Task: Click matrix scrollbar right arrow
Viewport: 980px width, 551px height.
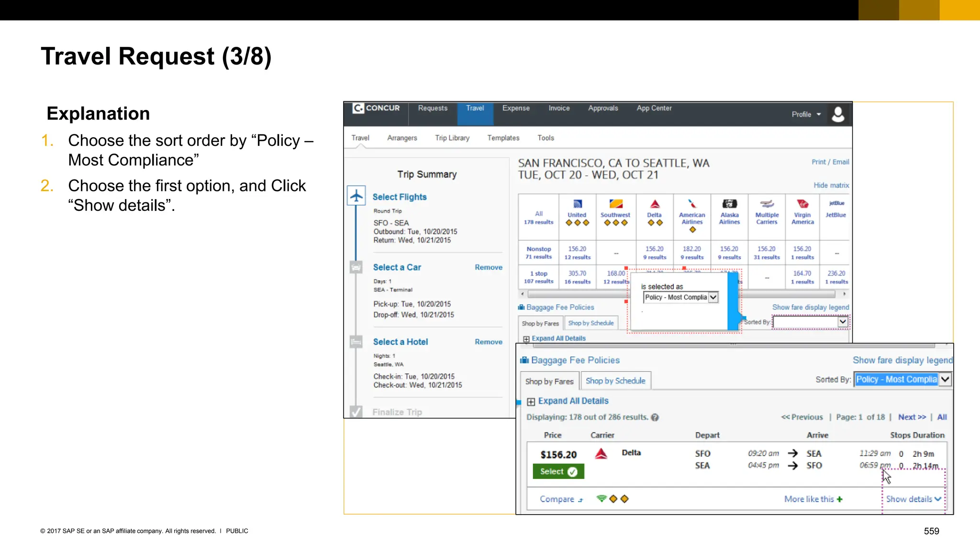Action: pos(845,294)
